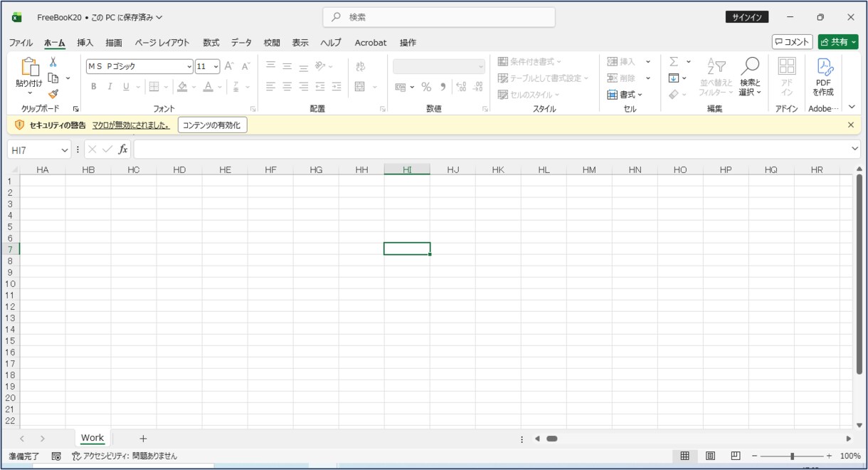Viewport: 868px width, 470px height.
Task: Switch to the 数式 ribbon tab
Action: pos(211,43)
